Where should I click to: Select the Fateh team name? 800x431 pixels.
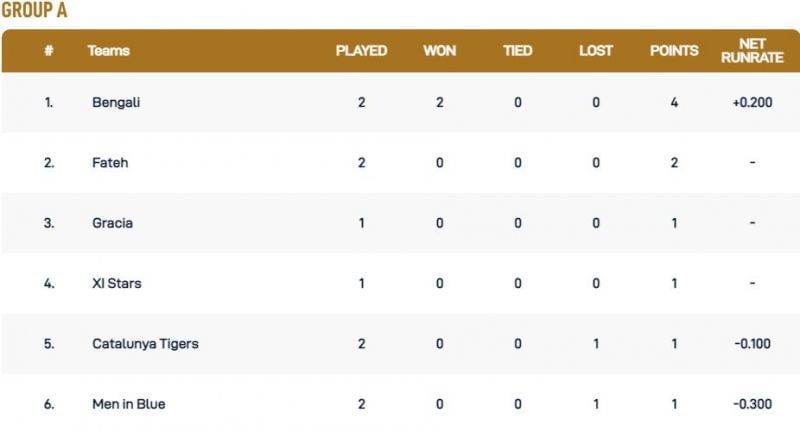point(110,163)
